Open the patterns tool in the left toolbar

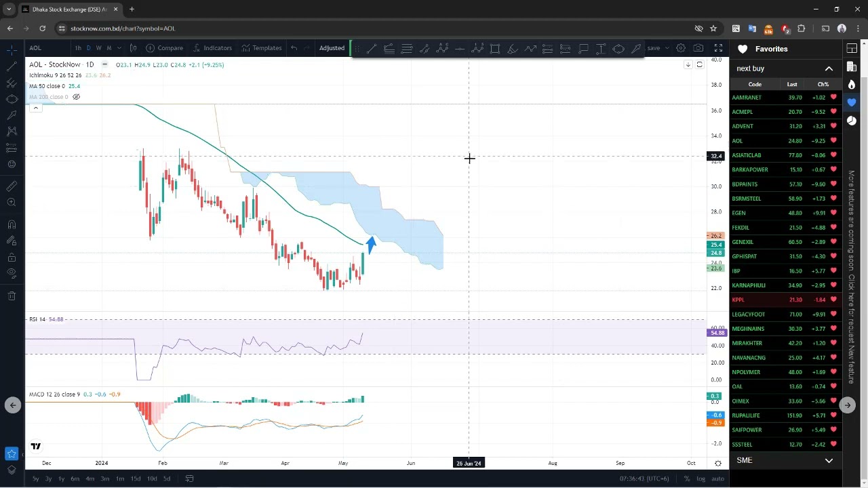(12, 131)
